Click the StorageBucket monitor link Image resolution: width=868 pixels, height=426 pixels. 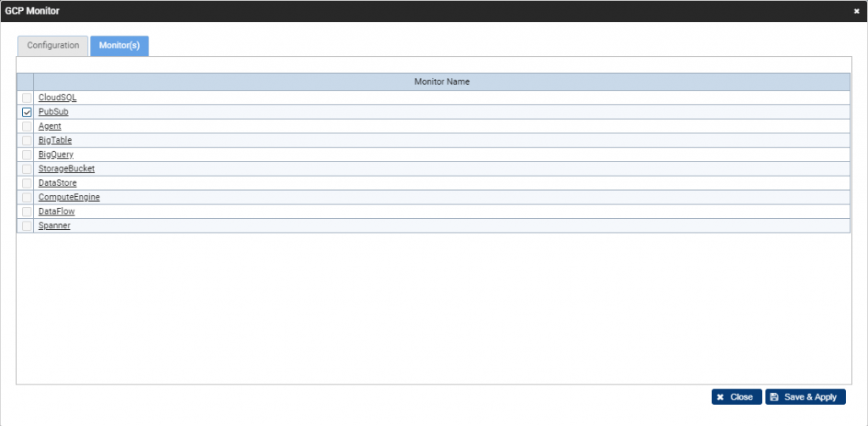(66, 168)
